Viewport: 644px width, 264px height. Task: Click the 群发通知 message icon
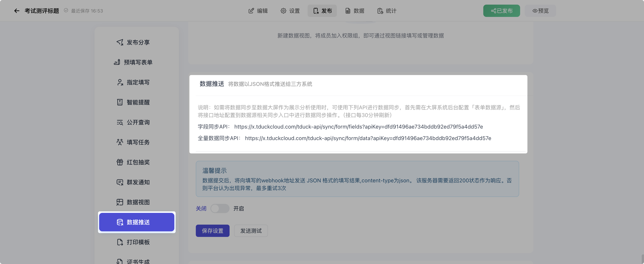pos(120,182)
